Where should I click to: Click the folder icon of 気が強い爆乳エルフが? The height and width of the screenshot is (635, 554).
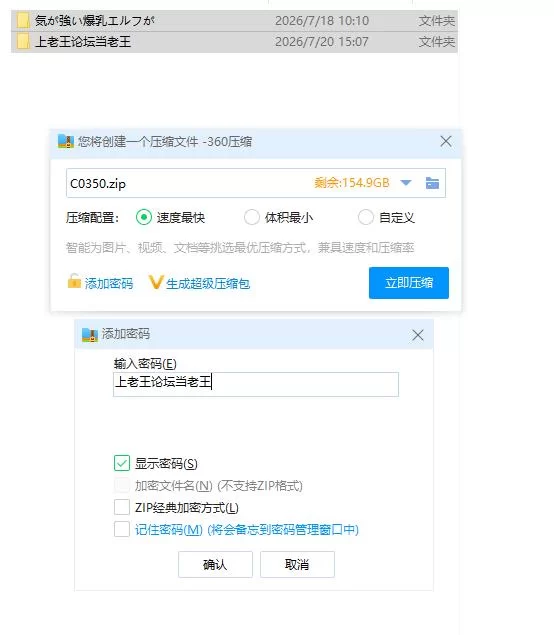23,21
